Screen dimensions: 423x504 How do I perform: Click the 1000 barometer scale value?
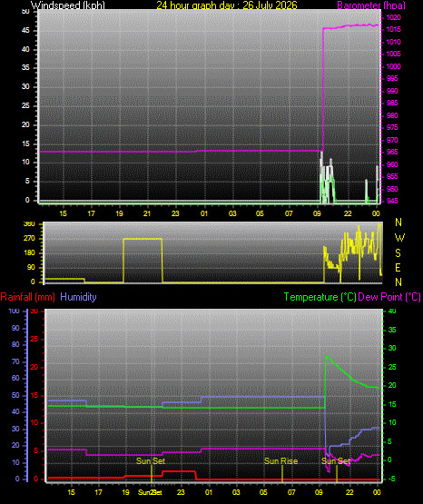point(393,66)
